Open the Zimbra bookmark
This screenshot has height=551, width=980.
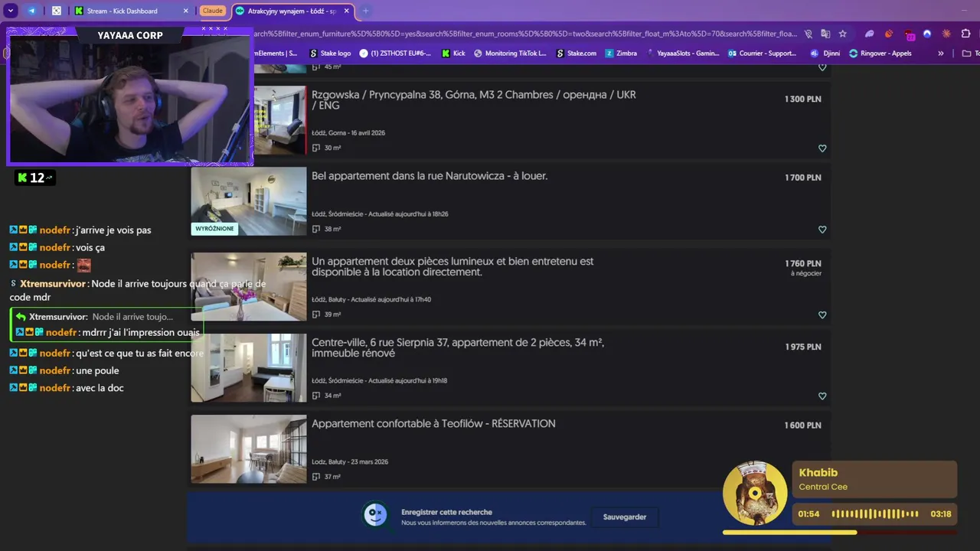tap(621, 54)
